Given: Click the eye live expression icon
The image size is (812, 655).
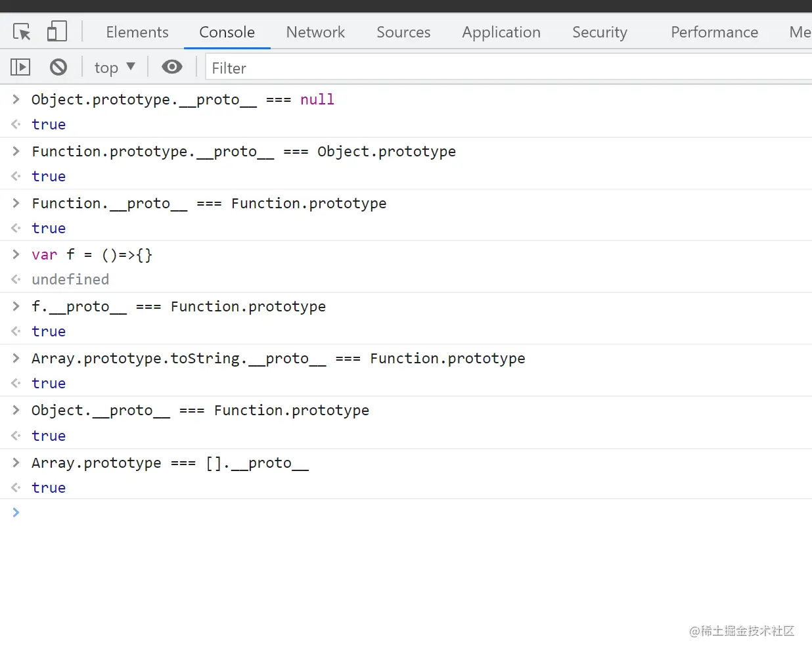Looking at the screenshot, I should [x=172, y=67].
